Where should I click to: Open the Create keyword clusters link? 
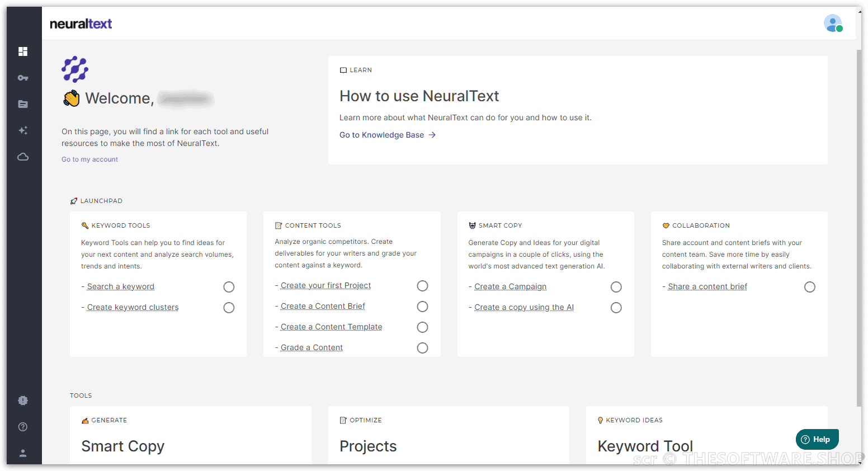(133, 307)
